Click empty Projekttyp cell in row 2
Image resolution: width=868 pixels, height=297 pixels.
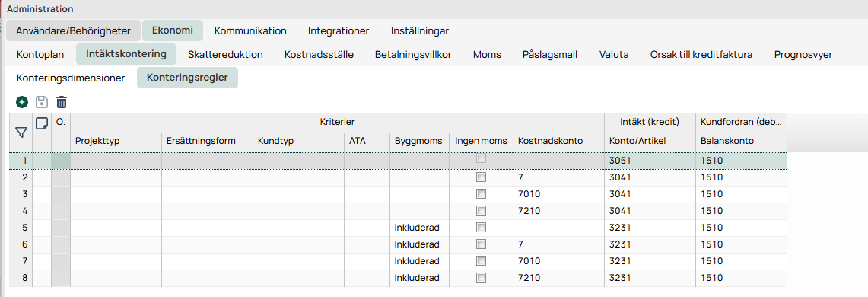click(x=116, y=178)
